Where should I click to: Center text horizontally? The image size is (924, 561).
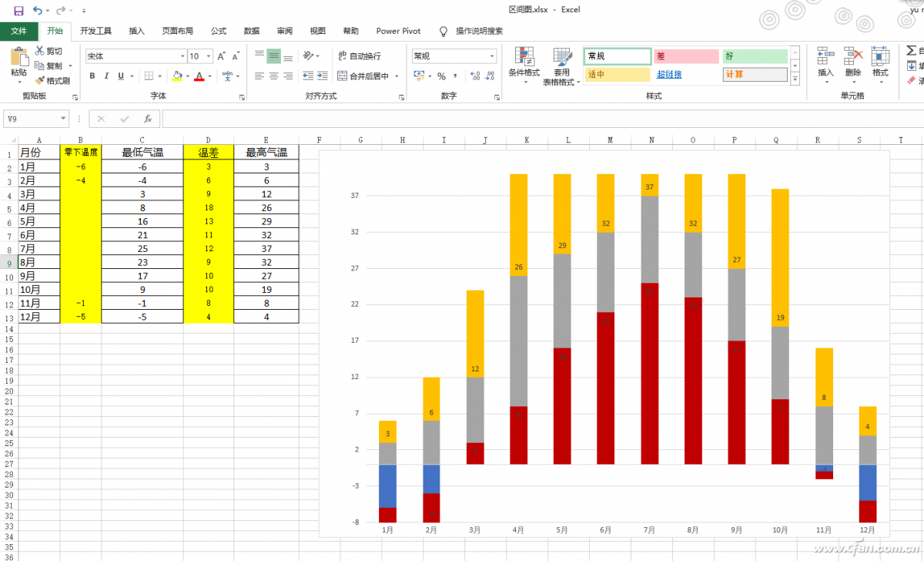(274, 76)
